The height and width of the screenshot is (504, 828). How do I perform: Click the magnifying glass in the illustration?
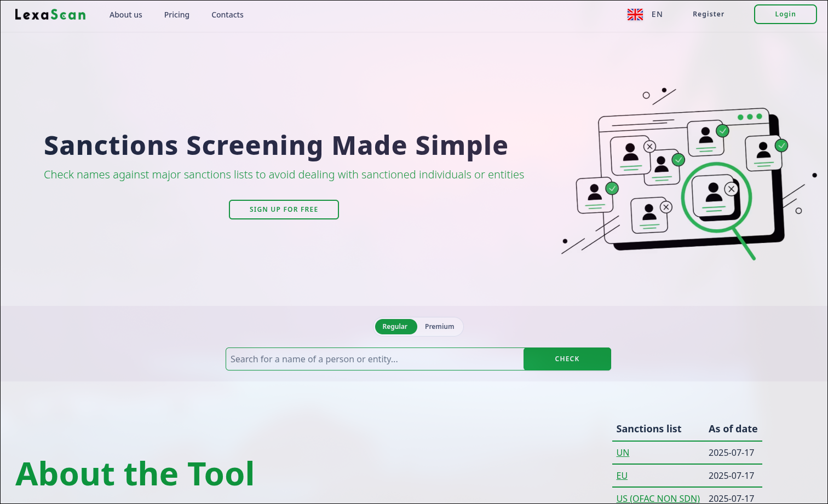pyautogui.click(x=716, y=198)
